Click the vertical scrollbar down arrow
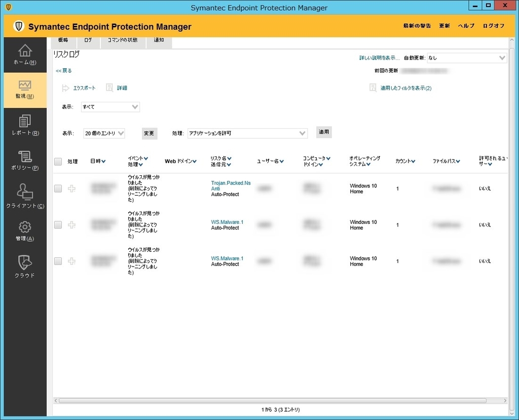 512,412
